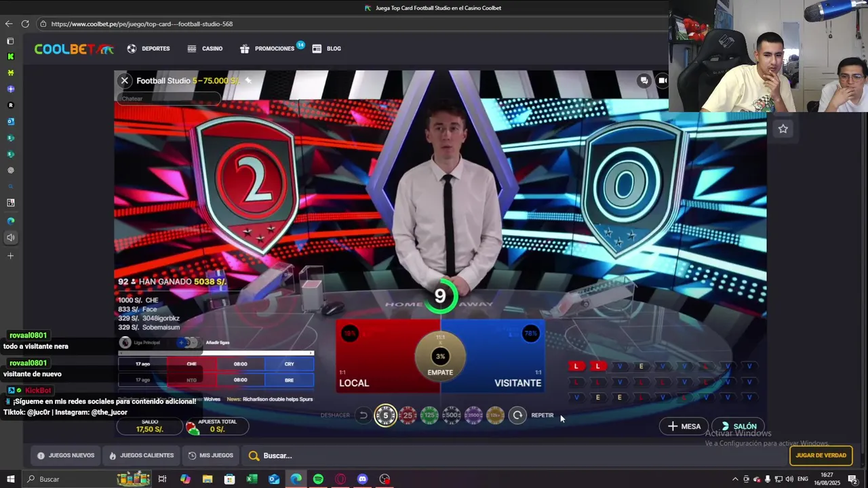The image size is (868, 488).
Task: Select the green 125 chip
Action: click(x=429, y=415)
